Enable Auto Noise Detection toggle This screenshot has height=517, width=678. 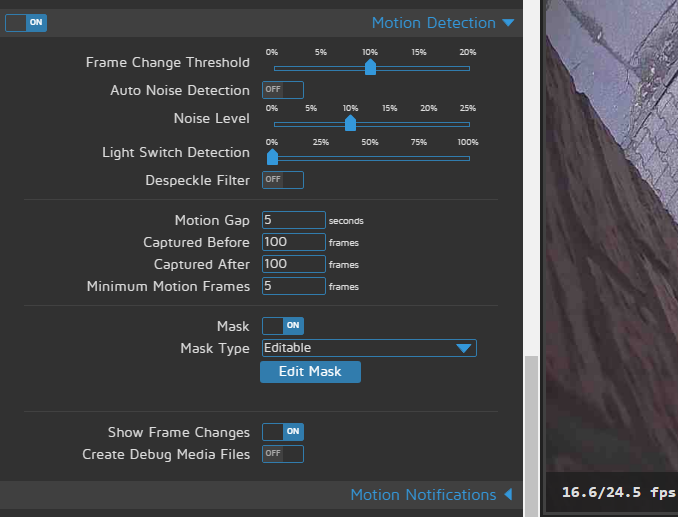[x=282, y=90]
